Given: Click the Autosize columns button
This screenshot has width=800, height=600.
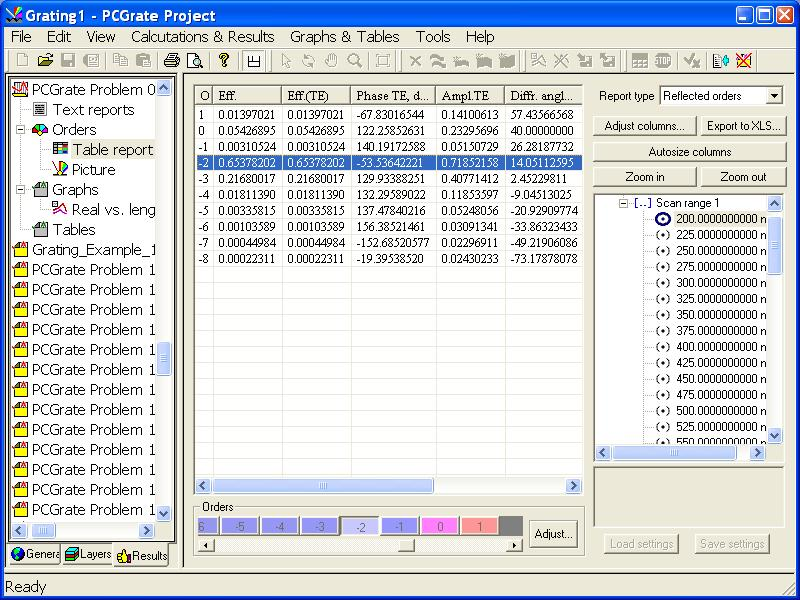Looking at the screenshot, I should pyautogui.click(x=690, y=152).
